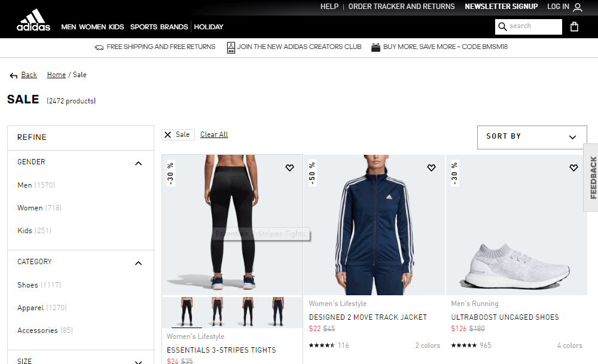
Task: Filter by Accessories category
Action: tap(45, 331)
